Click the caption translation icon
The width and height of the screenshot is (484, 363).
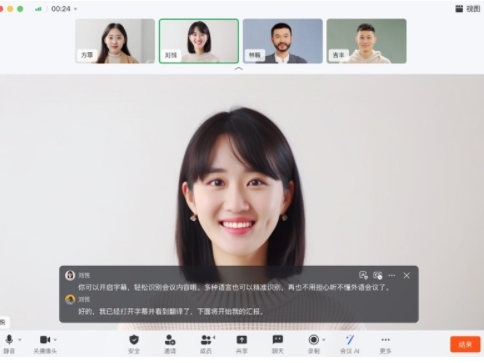click(x=363, y=275)
